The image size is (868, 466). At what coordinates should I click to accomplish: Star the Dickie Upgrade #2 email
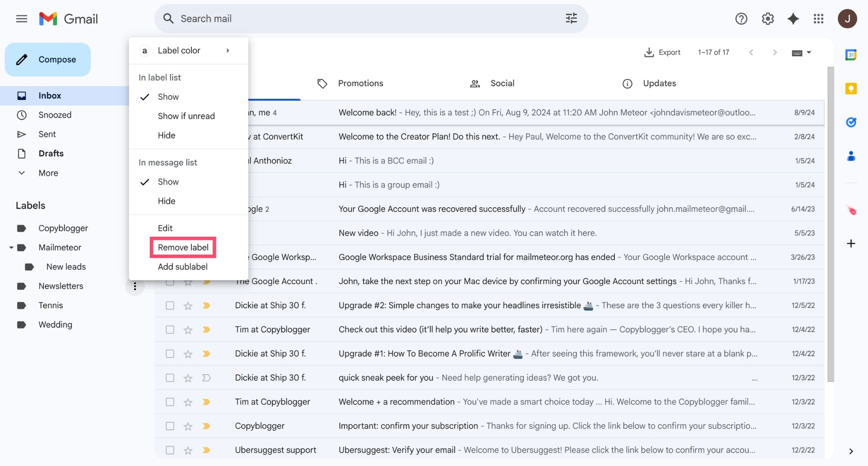click(x=188, y=306)
